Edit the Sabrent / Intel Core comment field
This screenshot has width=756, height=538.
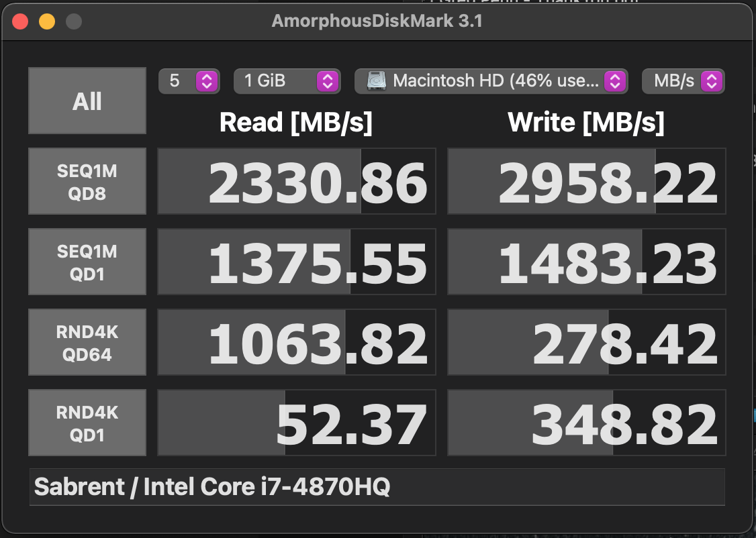pos(377,486)
